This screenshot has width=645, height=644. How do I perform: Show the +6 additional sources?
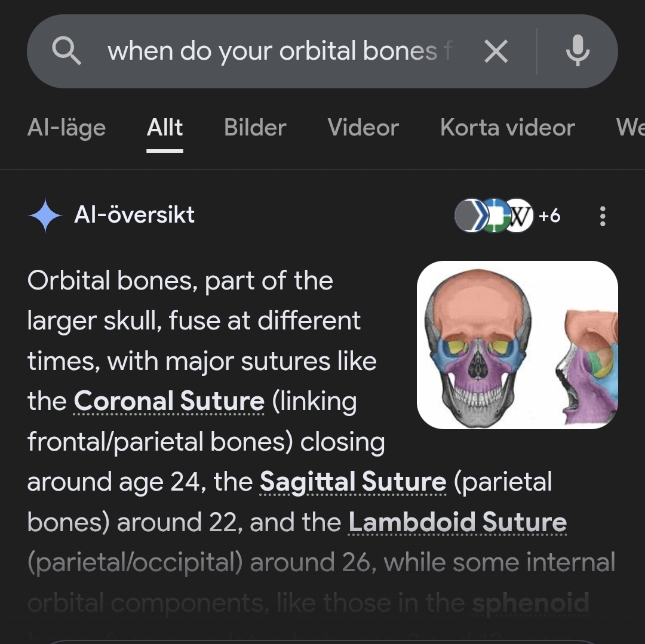click(x=549, y=215)
